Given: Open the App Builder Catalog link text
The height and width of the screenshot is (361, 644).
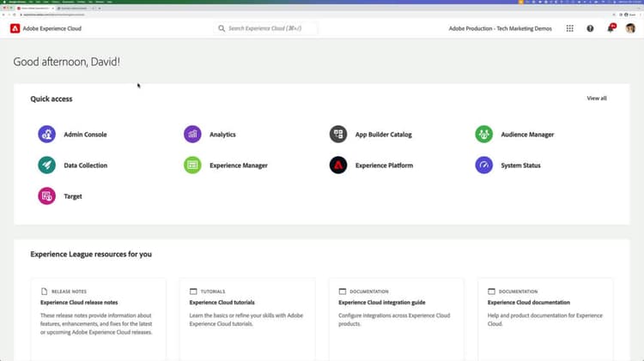Looking at the screenshot, I should click(x=383, y=134).
